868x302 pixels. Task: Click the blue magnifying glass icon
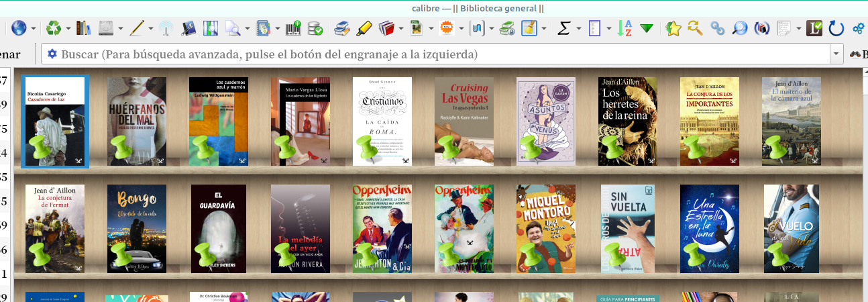tap(739, 28)
